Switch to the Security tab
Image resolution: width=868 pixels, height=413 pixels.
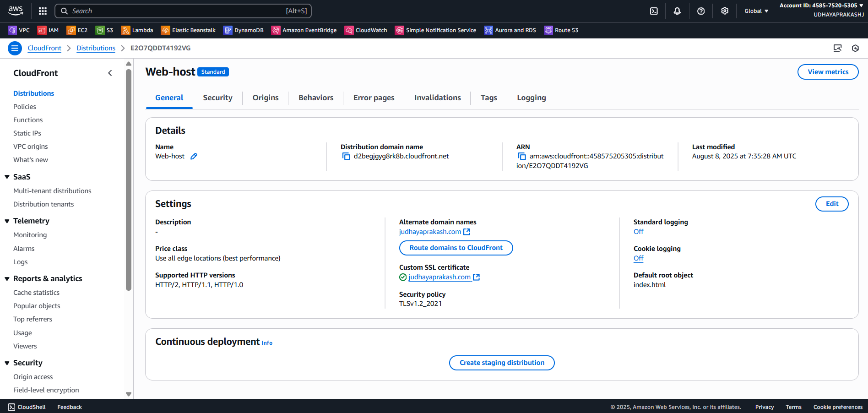(x=217, y=98)
